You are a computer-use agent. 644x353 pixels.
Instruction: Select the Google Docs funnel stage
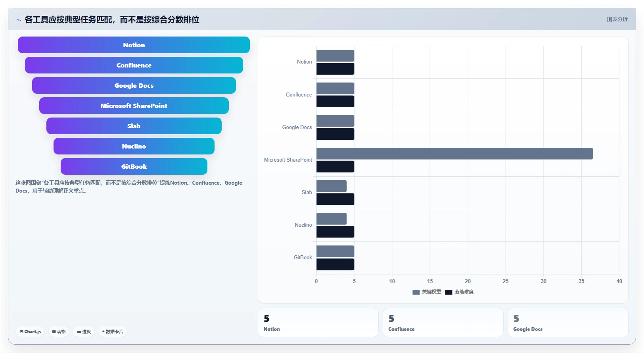tap(134, 85)
